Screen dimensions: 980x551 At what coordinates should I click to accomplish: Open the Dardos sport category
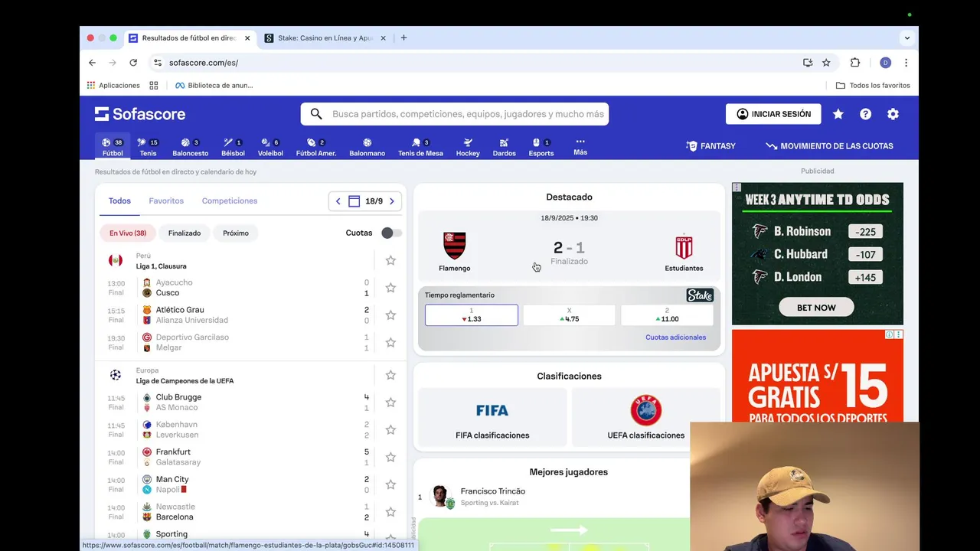click(504, 147)
